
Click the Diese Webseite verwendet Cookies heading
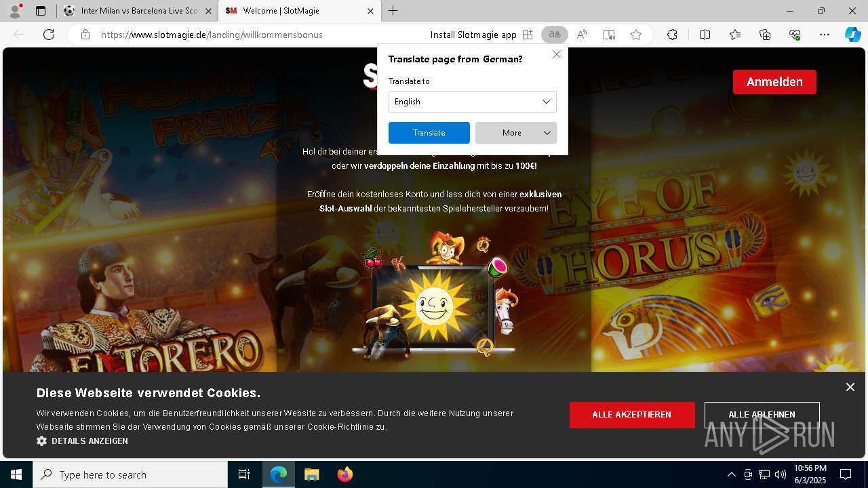click(x=149, y=393)
